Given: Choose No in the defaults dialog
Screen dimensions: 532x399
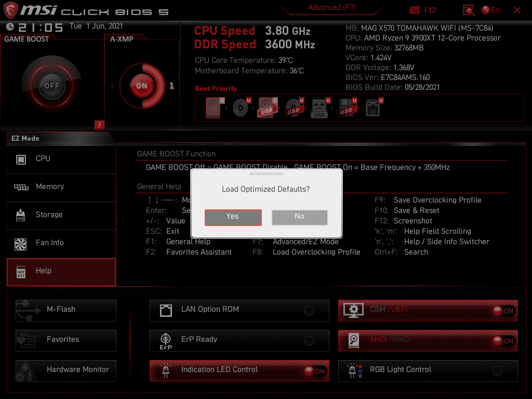Looking at the screenshot, I should [x=300, y=217].
